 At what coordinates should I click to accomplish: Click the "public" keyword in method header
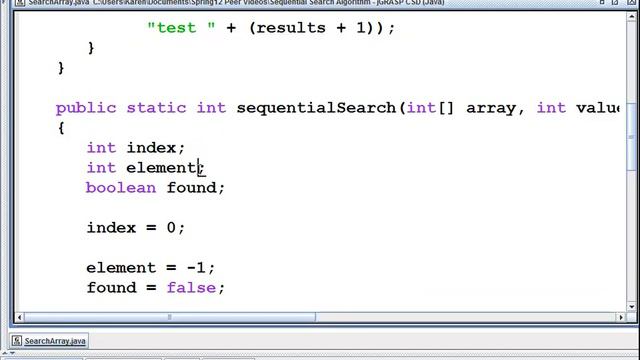coord(86,109)
